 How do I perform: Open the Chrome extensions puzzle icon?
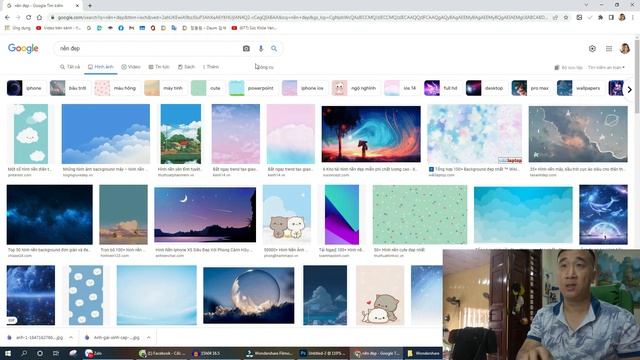pos(600,17)
